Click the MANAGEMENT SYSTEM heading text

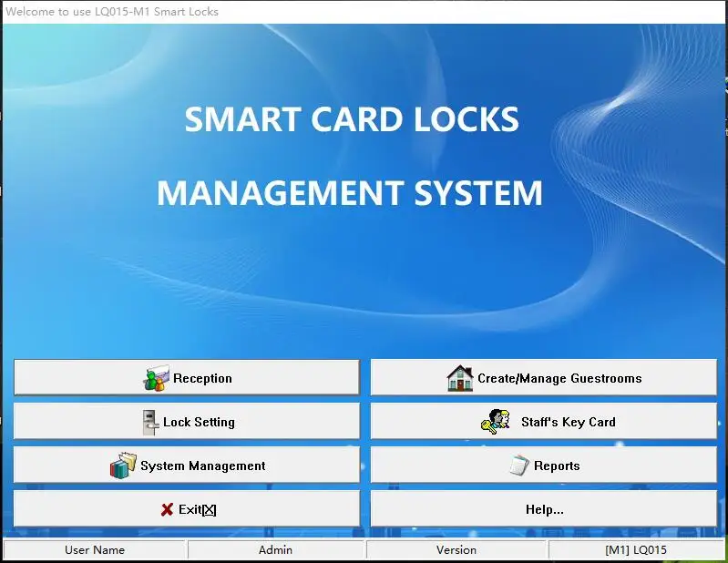(x=349, y=193)
